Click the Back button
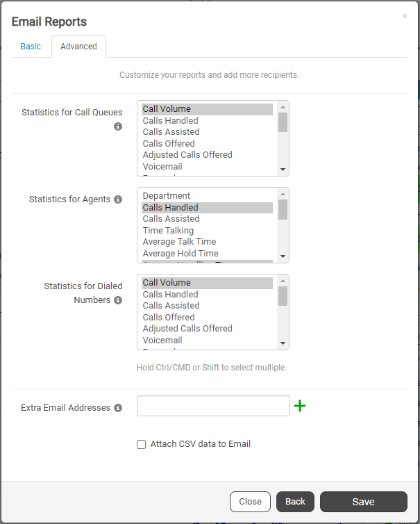 [x=295, y=502]
